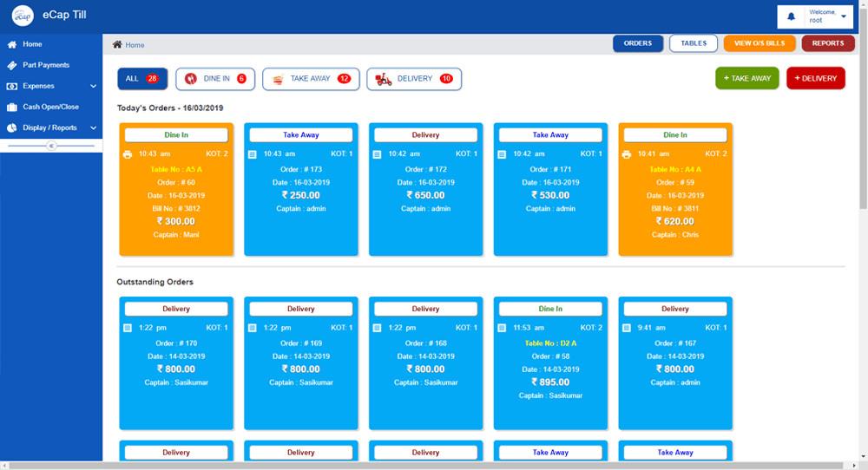Click the Cash Open/Close briefcase icon
The image size is (868, 470).
click(11, 108)
